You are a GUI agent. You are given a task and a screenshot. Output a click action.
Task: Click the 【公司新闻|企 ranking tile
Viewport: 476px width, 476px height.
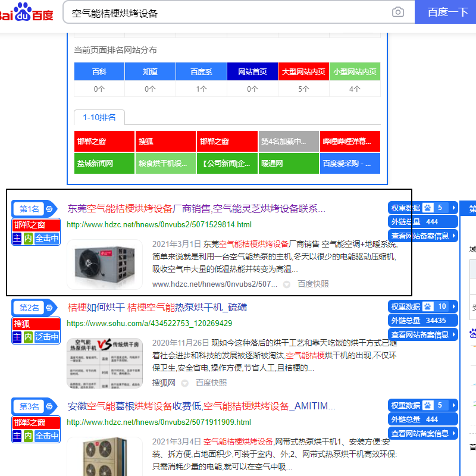click(227, 163)
